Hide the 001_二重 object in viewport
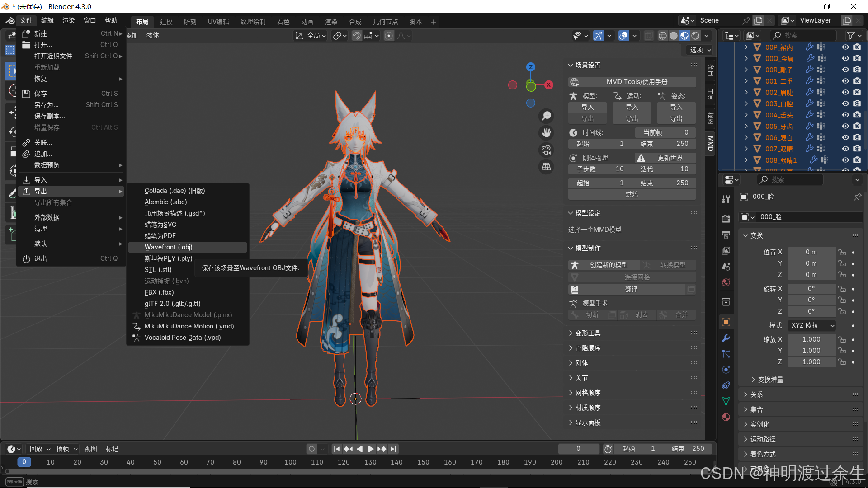This screenshot has height=488, width=868. (845, 81)
